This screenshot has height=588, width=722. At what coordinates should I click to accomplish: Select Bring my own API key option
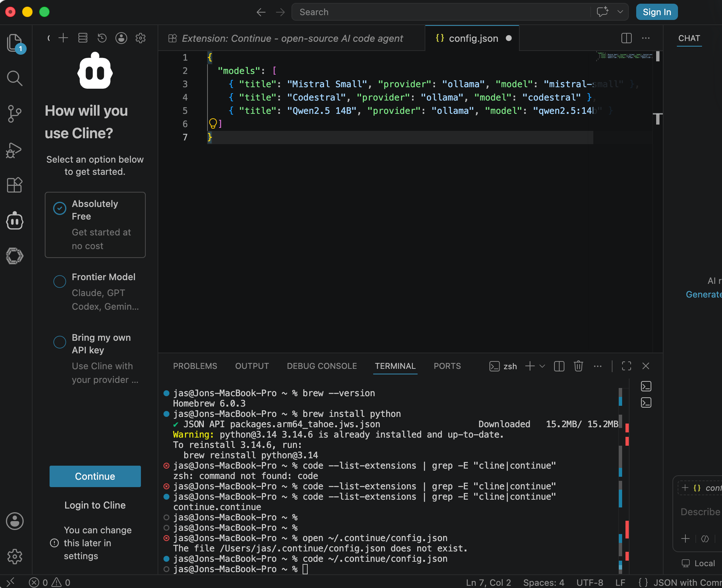(x=95, y=358)
